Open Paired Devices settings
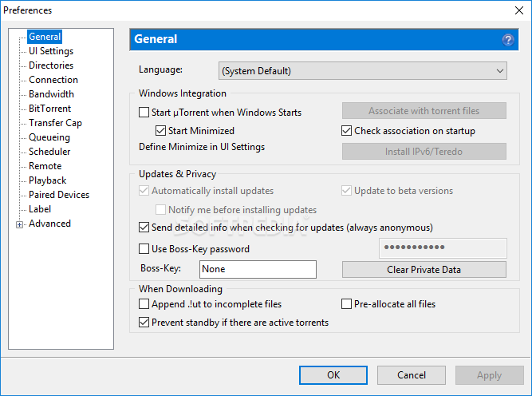This screenshot has height=396, width=532. [59, 195]
